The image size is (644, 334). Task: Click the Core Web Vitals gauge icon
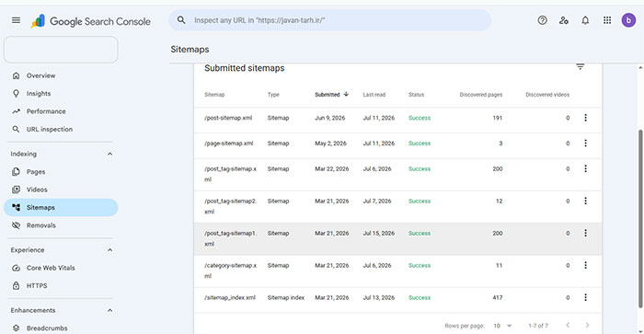pyautogui.click(x=16, y=268)
